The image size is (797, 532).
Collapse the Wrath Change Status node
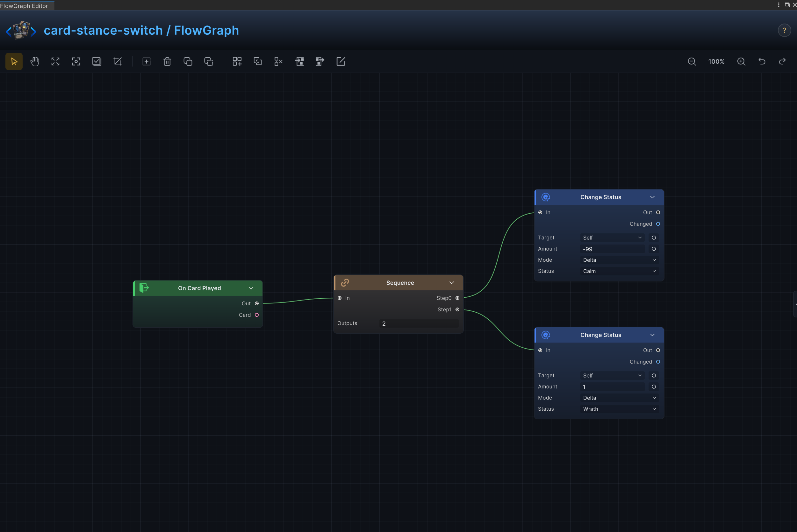click(x=652, y=335)
